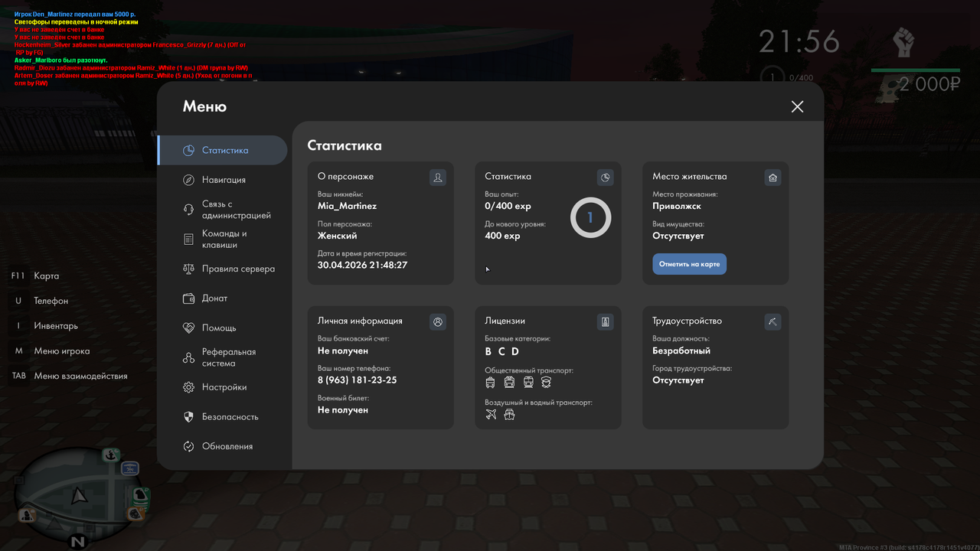Click the 2 000₽ money counter
This screenshot has width=980, height=551.
tap(929, 84)
